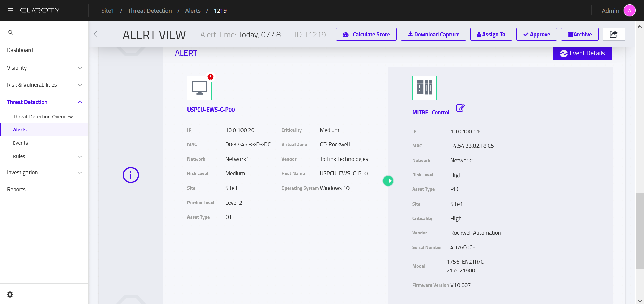Click the PLC asset icon for MITRE_Control

click(x=424, y=88)
